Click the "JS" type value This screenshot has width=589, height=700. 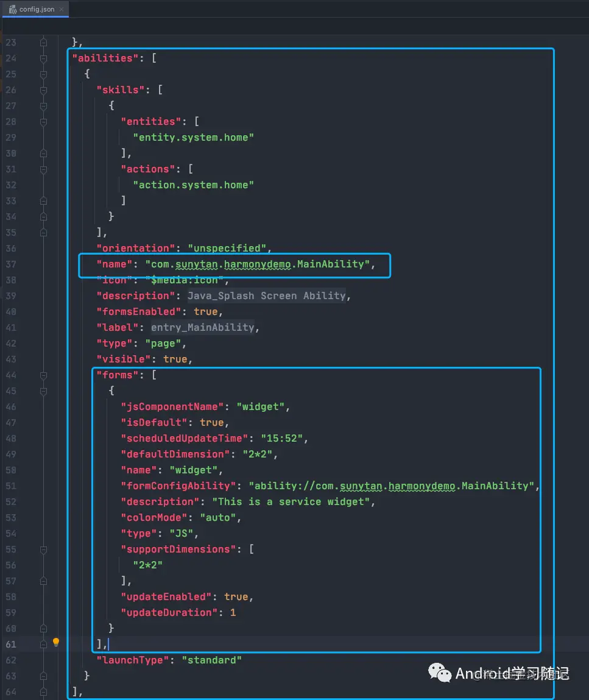point(181,534)
